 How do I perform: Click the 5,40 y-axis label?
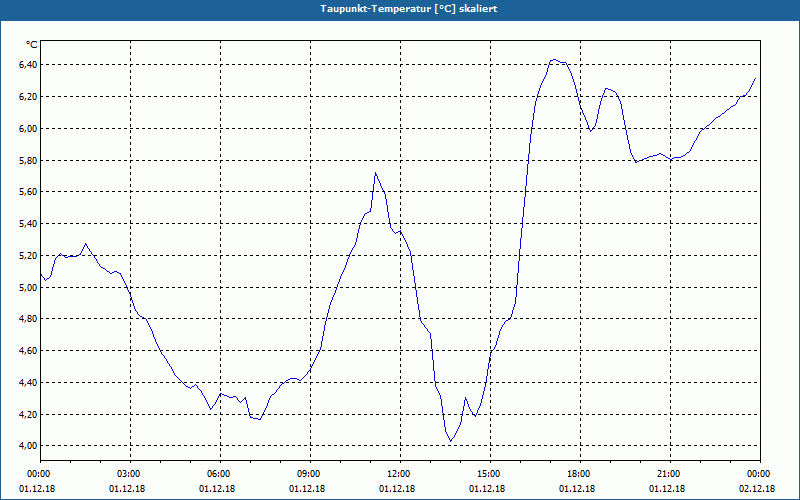point(28,223)
